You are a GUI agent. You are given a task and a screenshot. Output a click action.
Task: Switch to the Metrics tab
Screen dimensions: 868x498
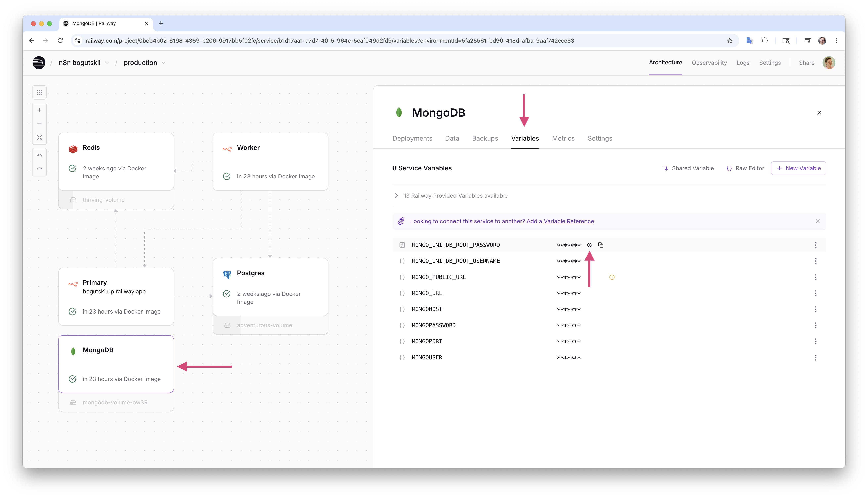563,138
